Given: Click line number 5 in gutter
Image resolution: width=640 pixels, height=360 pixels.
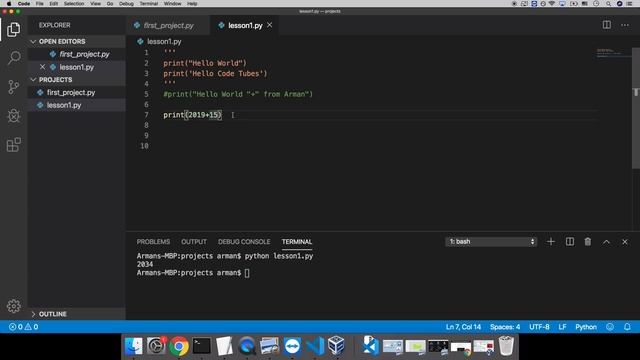Looking at the screenshot, I should (x=146, y=94).
